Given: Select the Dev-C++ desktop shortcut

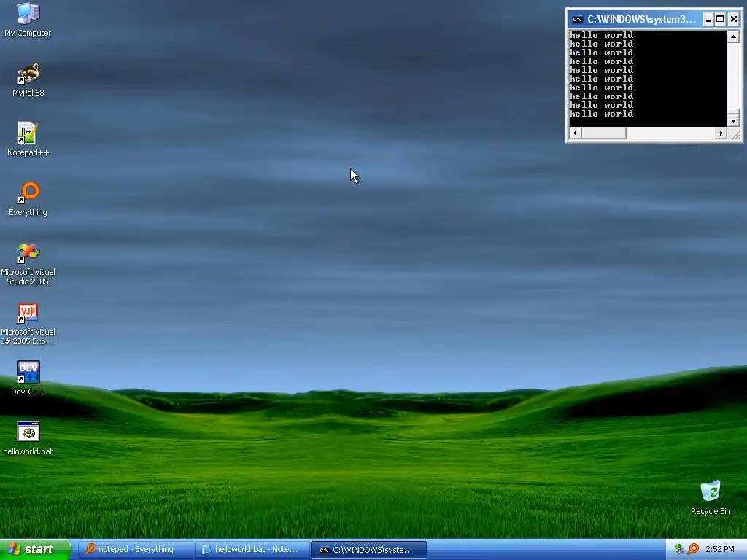Looking at the screenshot, I should pyautogui.click(x=28, y=378).
